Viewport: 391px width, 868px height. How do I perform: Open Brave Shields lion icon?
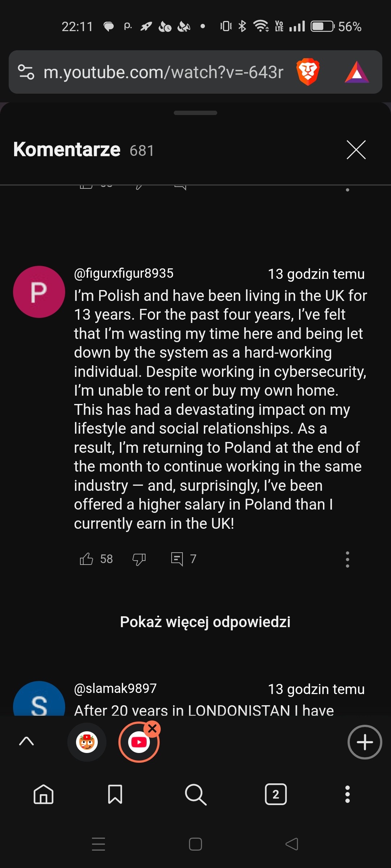click(x=308, y=72)
